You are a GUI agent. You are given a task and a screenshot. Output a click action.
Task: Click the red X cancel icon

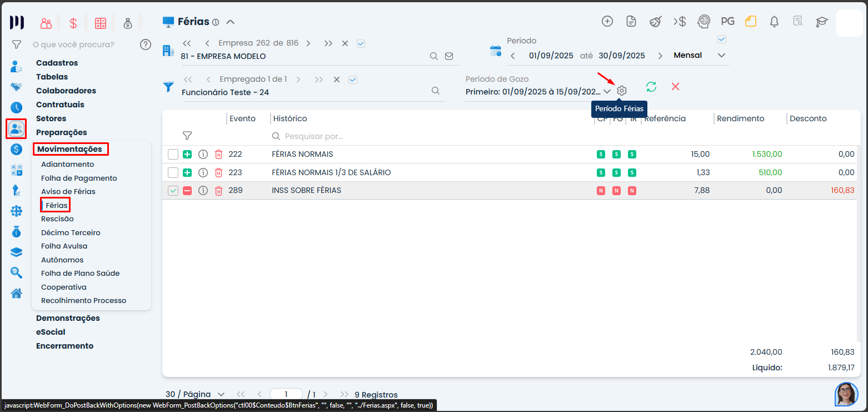coord(675,87)
